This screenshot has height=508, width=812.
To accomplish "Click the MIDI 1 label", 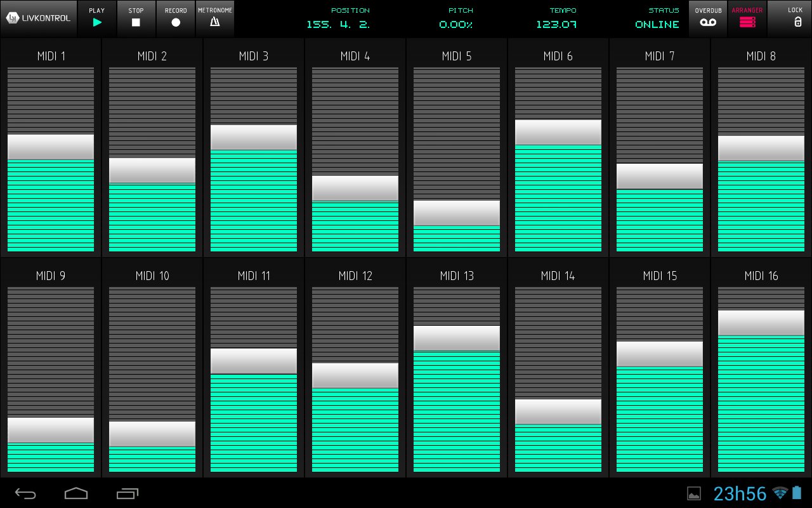I will [51, 56].
